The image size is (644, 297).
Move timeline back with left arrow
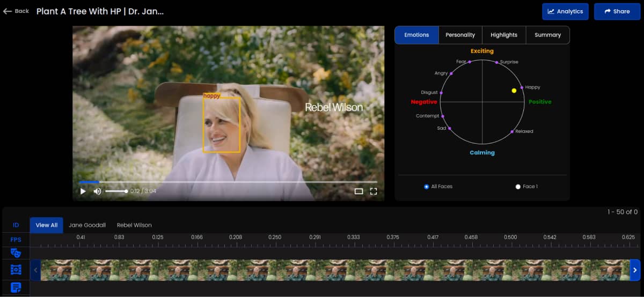click(x=36, y=270)
